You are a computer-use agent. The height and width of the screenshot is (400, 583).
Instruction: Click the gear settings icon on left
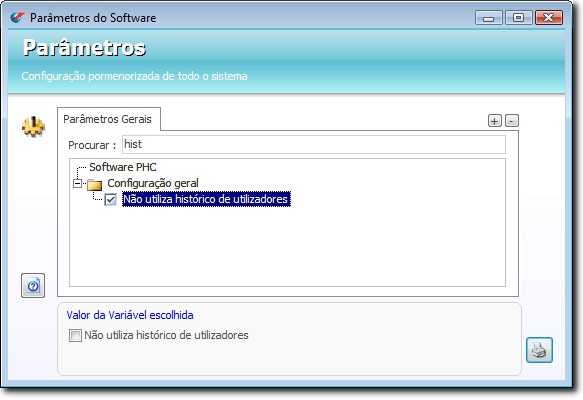click(33, 127)
